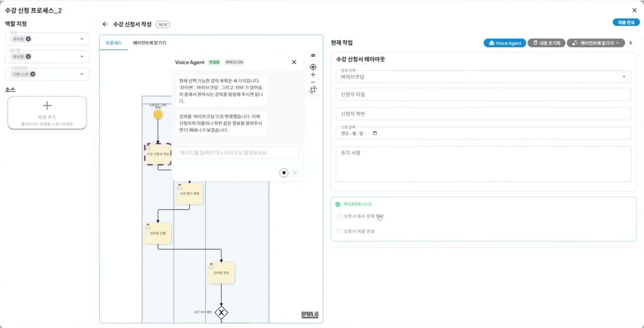Select the yellow start event circle
This screenshot has width=644, height=328.
point(158,115)
